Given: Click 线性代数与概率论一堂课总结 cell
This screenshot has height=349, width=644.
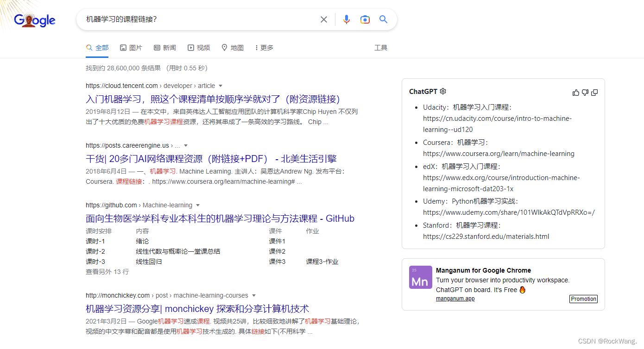Looking at the screenshot, I should click(x=178, y=251).
